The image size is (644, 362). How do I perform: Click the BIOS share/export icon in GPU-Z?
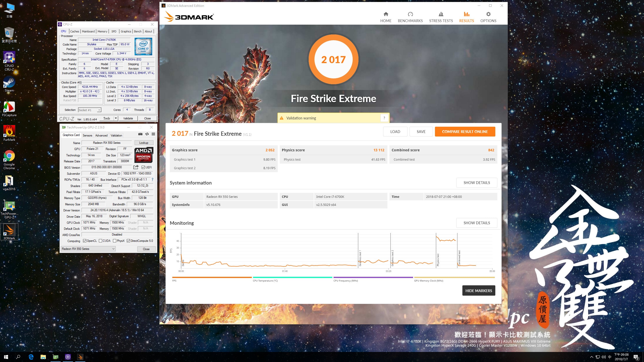pos(136,167)
